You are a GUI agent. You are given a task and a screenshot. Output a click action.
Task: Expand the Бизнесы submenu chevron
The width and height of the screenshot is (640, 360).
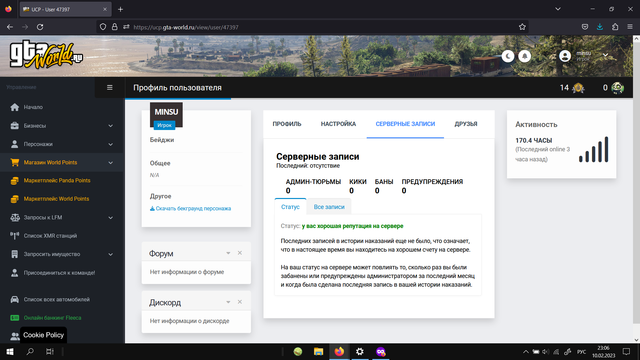click(x=111, y=126)
